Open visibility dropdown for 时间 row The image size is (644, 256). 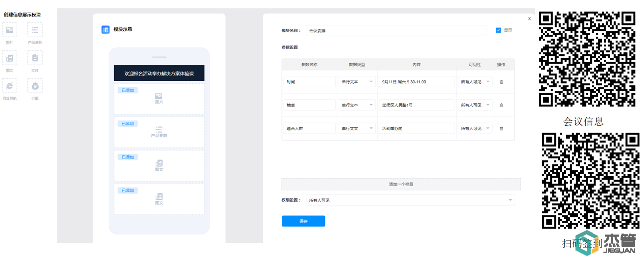(x=475, y=82)
